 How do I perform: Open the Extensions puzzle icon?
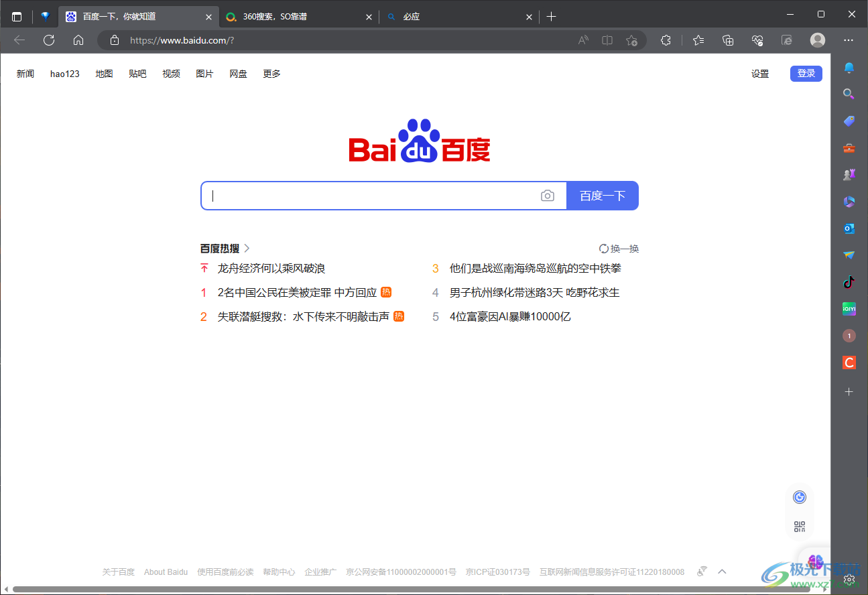(666, 40)
